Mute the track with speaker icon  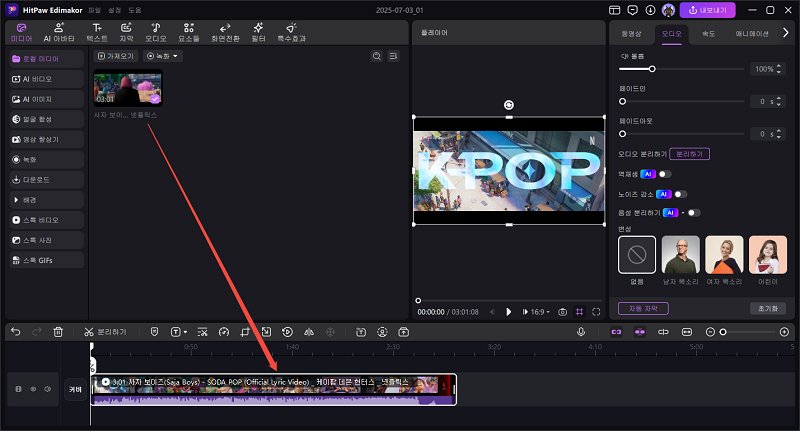click(47, 389)
